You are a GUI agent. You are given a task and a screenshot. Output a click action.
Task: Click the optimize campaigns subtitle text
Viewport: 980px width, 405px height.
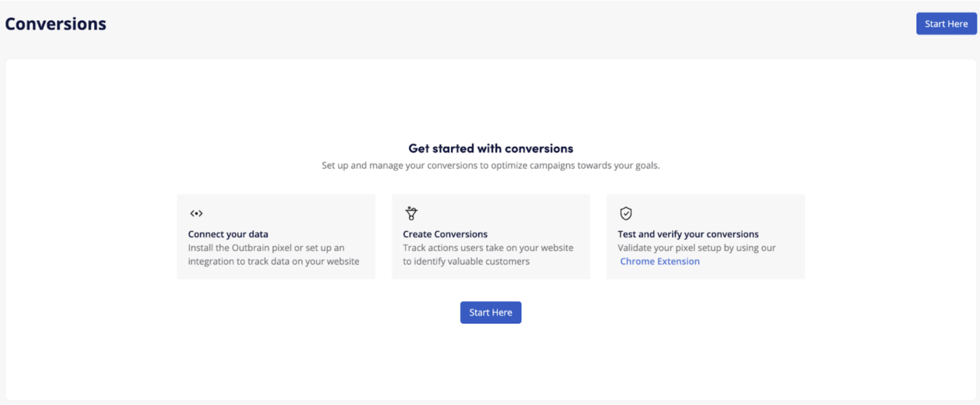point(490,165)
